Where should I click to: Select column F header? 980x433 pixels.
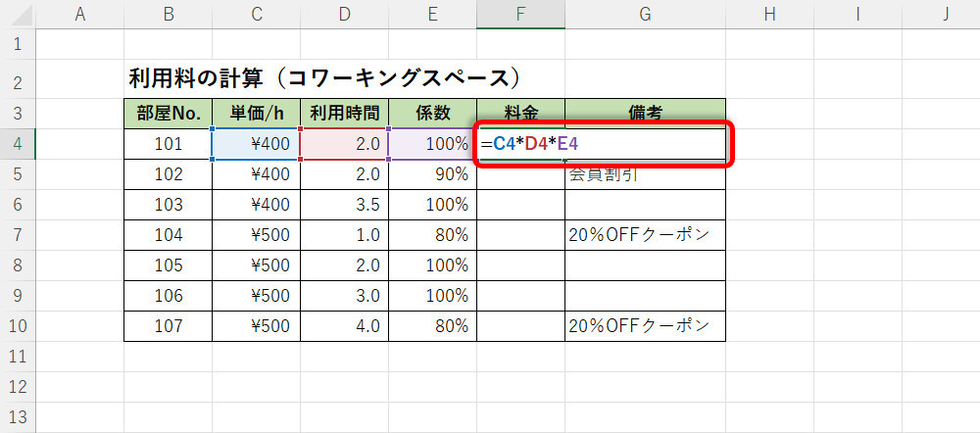click(520, 15)
